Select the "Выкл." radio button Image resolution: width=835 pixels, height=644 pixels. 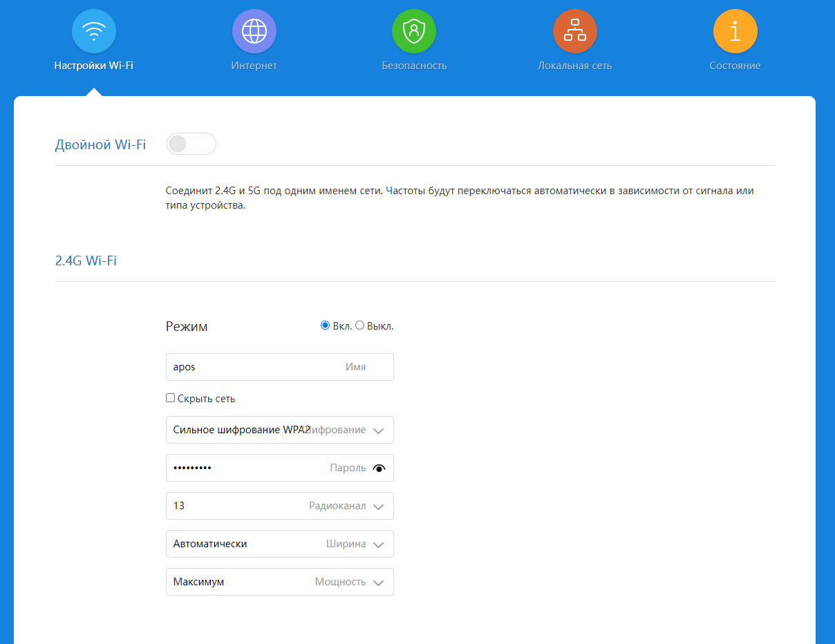pyautogui.click(x=359, y=325)
